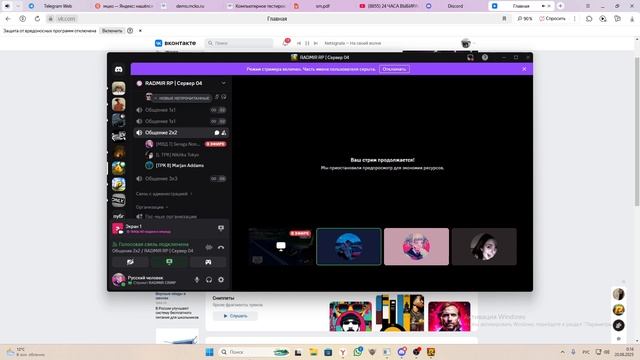The image size is (640, 360).
Task: Click Включить on malware protection bar
Action: pyautogui.click(x=112, y=31)
